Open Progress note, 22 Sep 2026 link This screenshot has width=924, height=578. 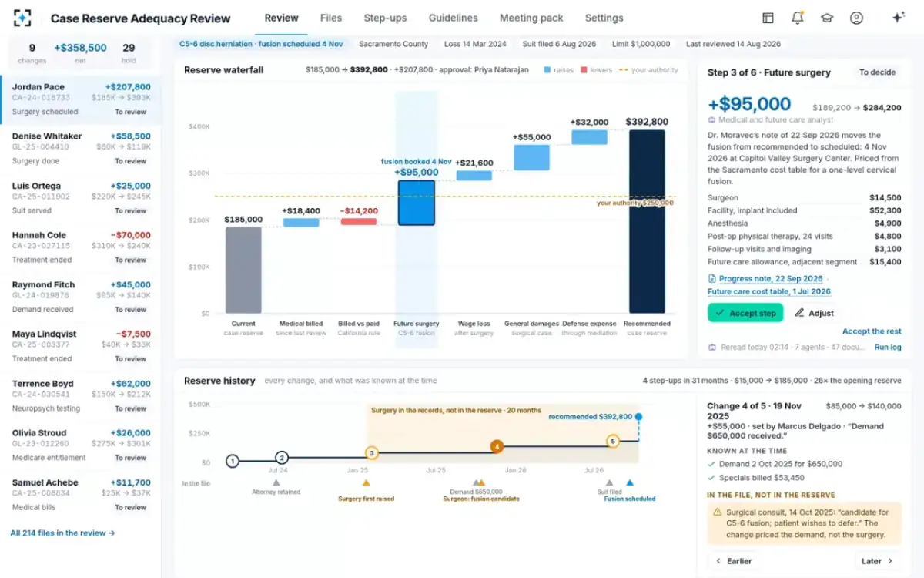pyautogui.click(x=771, y=279)
